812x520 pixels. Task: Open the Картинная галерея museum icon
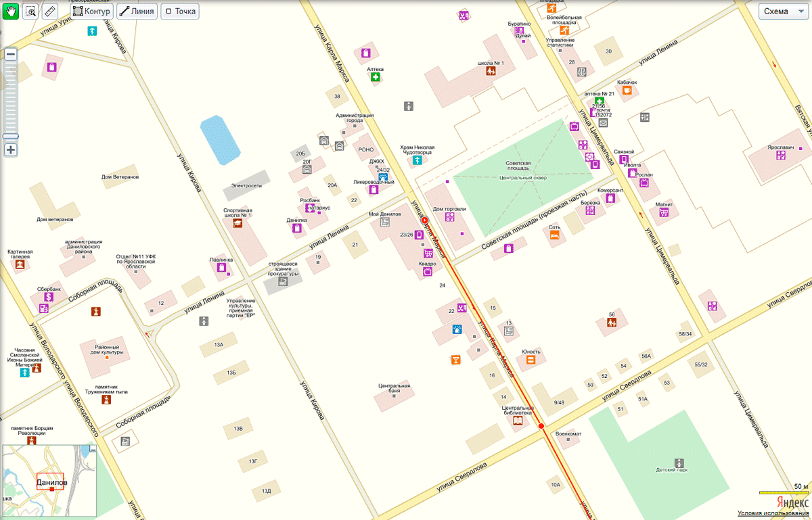click(x=20, y=265)
